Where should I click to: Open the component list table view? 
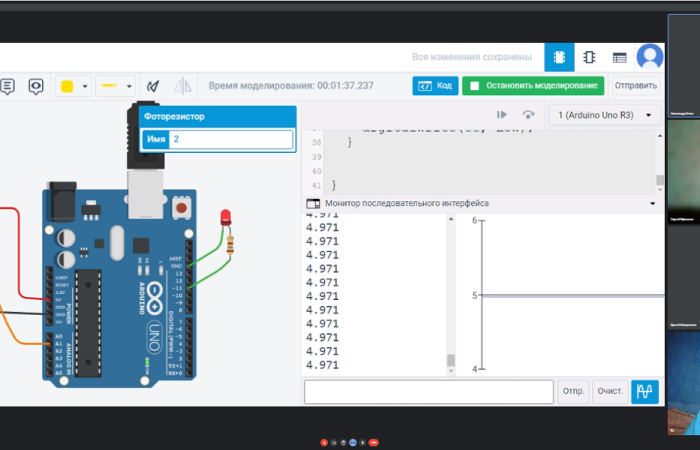coord(619,57)
